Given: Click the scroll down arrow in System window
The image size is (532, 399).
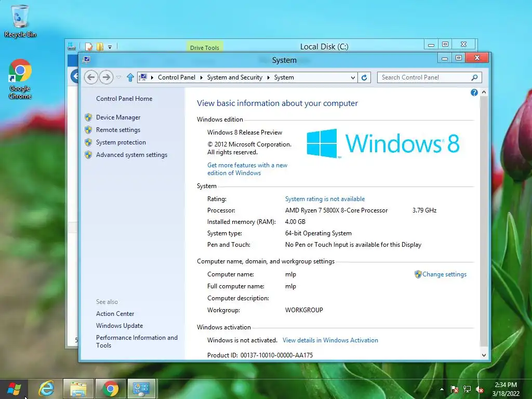Looking at the screenshot, I should tap(484, 355).
